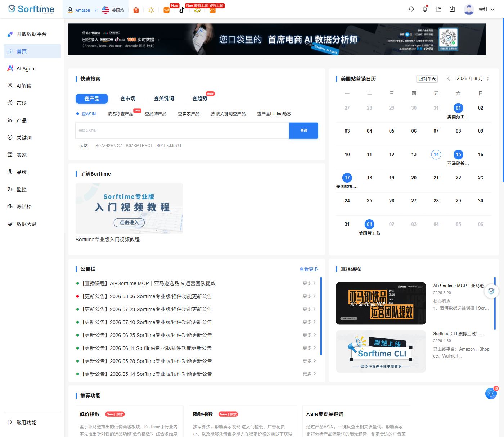Expand 更多 for the 2026.07.10 announcement
This screenshot has height=437, width=504.
(309, 322)
